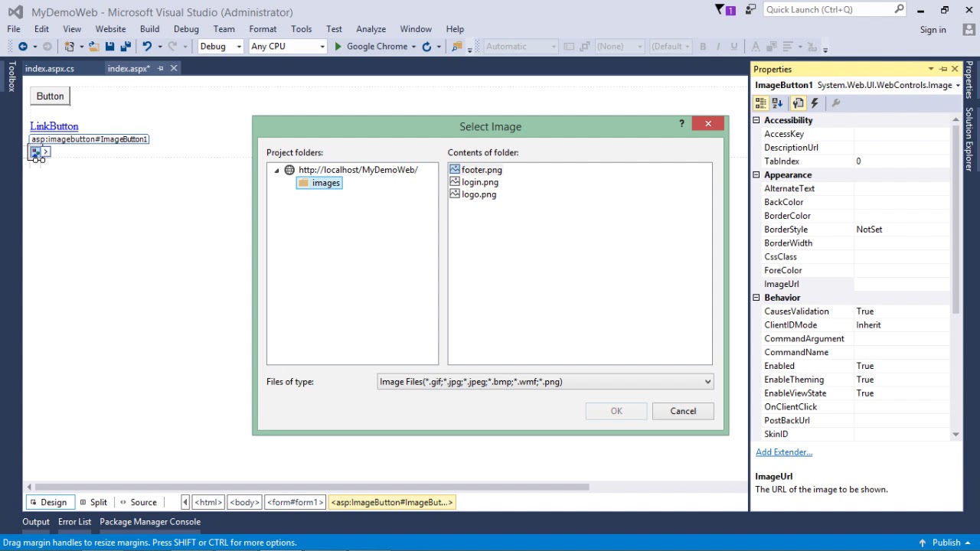Click the ImageButton smart tag arrow
Viewport: 980px width, 551px height.
point(46,152)
